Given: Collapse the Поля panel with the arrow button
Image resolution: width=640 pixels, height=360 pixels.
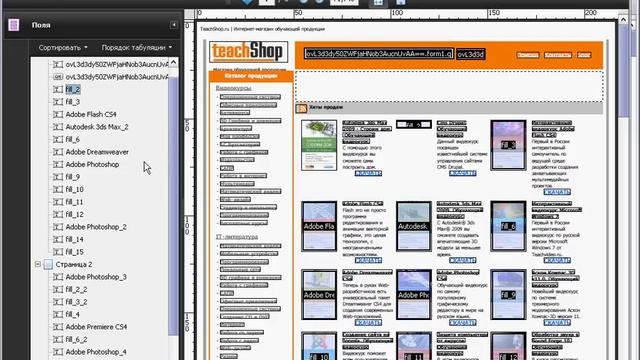Looking at the screenshot, I should (x=174, y=25).
